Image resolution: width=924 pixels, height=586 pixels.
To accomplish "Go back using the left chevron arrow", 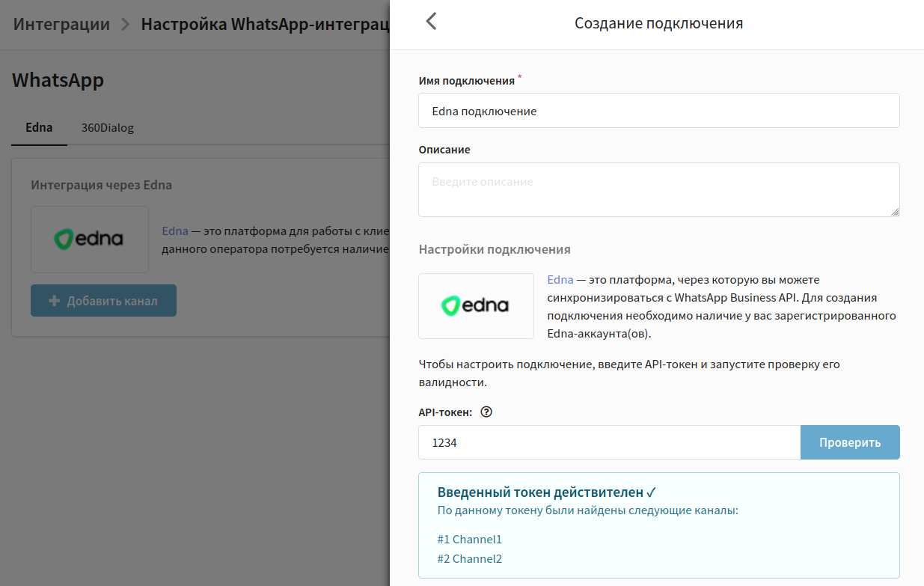I will (x=431, y=22).
